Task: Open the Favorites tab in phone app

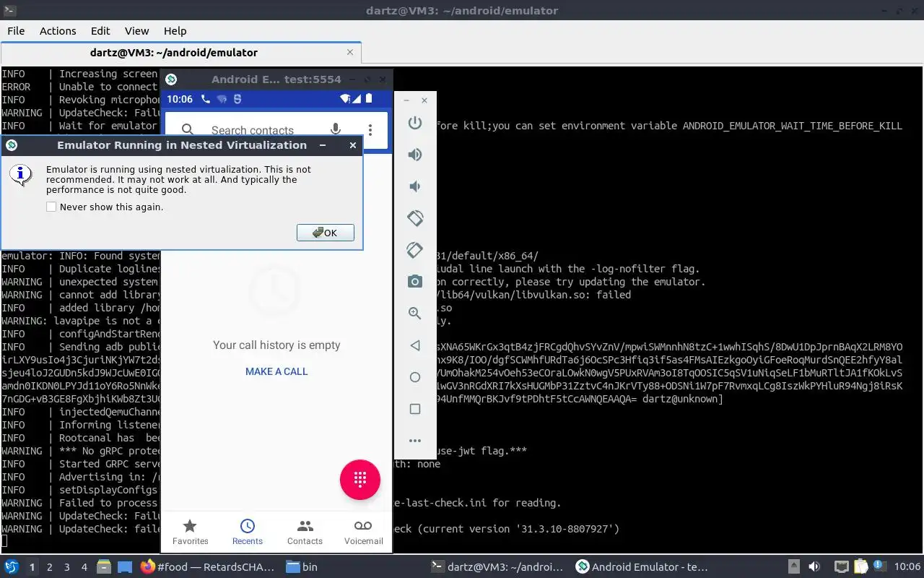Action: (191, 532)
